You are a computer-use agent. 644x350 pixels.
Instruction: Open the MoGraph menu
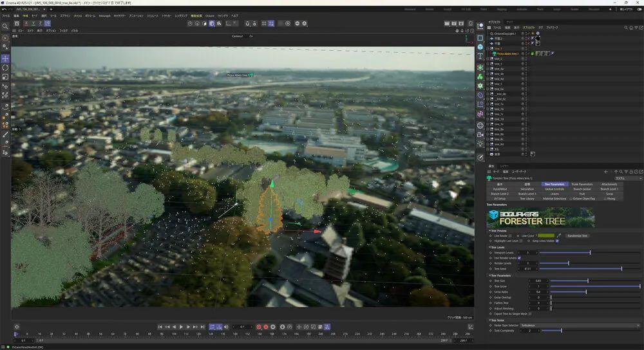[104, 15]
